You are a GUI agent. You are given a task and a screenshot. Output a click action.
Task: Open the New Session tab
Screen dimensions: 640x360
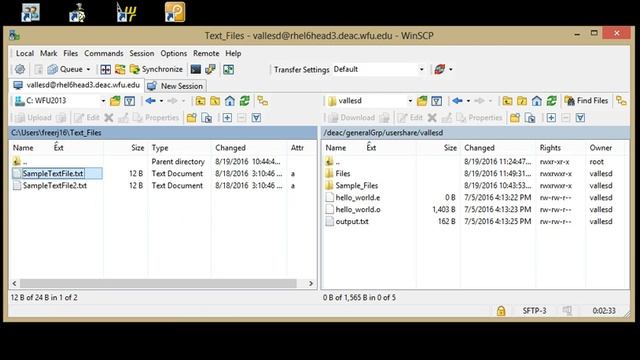175,86
